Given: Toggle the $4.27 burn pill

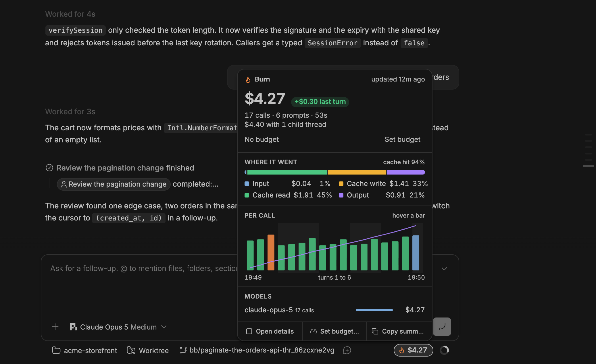Looking at the screenshot, I should click(x=413, y=350).
